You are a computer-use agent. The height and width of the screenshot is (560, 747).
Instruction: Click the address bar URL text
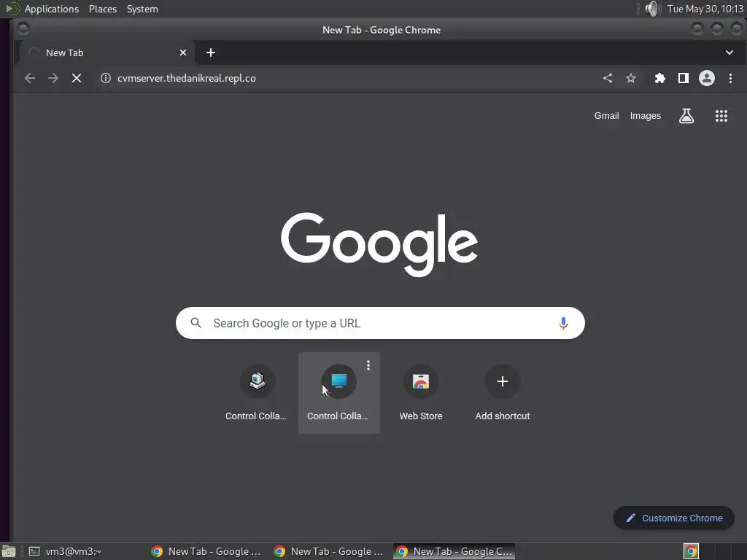[187, 78]
